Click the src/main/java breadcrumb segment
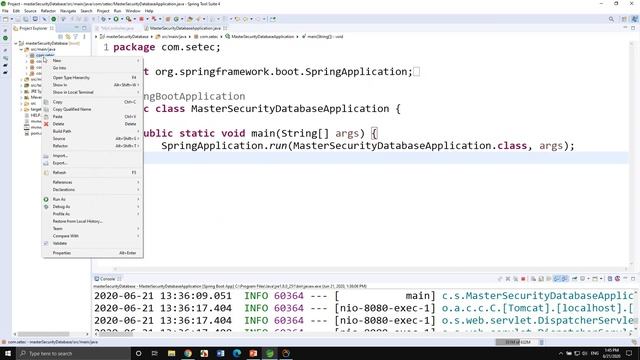Screen dimensions: 640x360 point(171,37)
